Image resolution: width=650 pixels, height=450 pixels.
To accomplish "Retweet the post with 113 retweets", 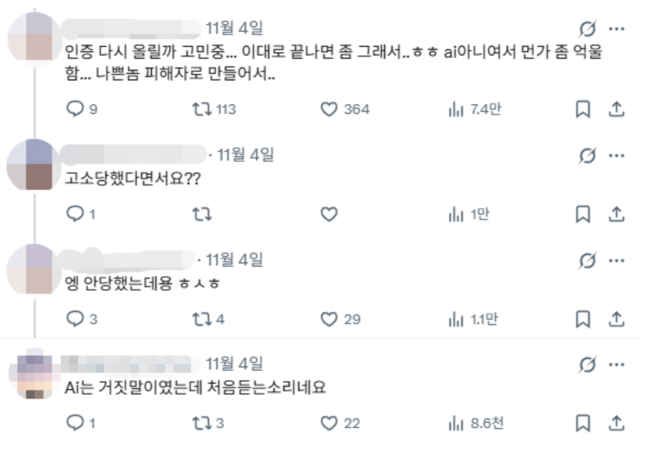I will [x=201, y=109].
